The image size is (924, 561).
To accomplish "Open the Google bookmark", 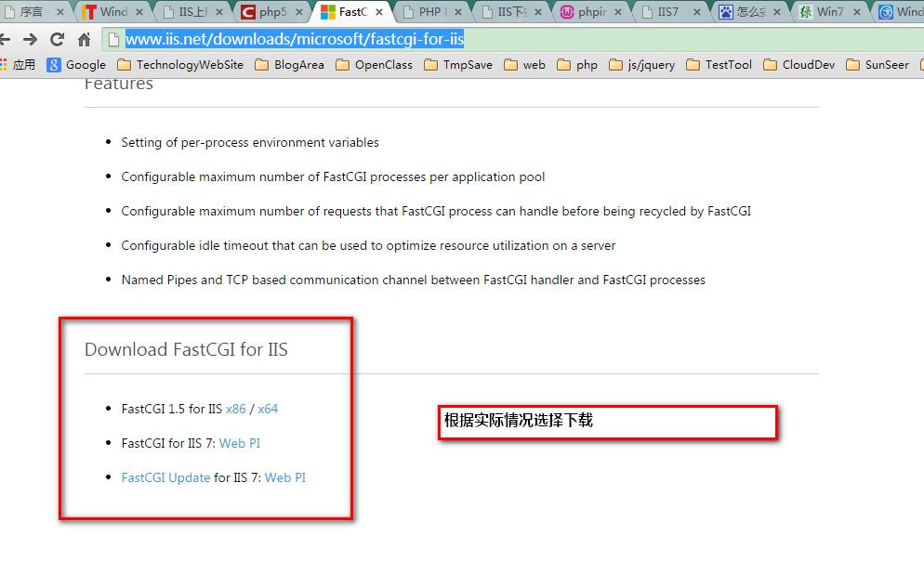I will pyautogui.click(x=77, y=65).
